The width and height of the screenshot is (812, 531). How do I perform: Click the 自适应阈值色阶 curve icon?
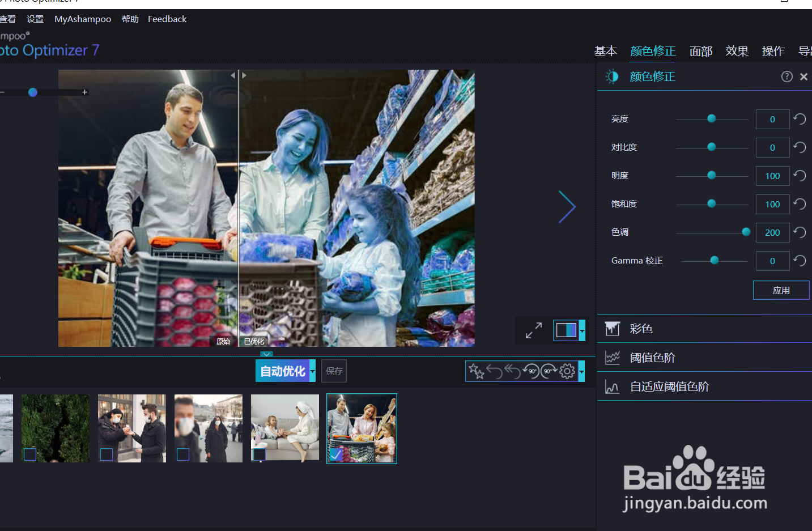(612, 386)
